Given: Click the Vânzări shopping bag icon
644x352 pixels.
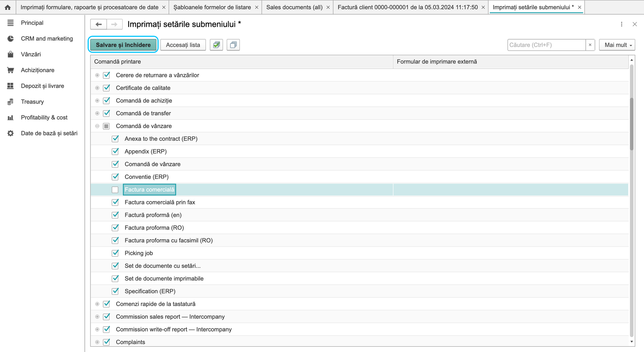Looking at the screenshot, I should pos(10,54).
